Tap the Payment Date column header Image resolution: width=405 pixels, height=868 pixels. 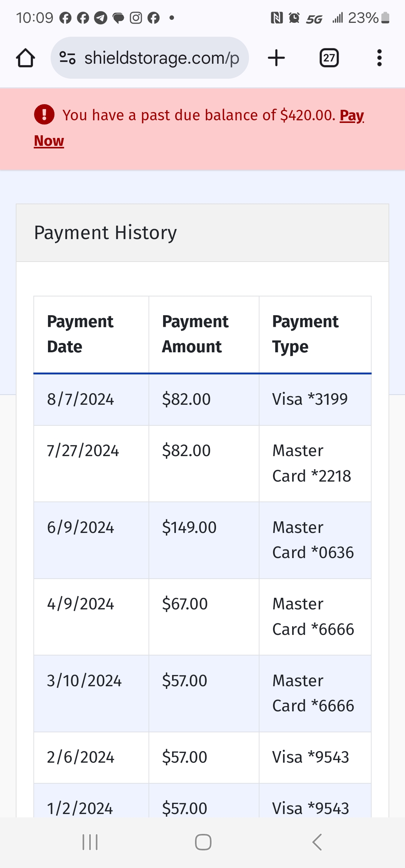[x=80, y=334]
